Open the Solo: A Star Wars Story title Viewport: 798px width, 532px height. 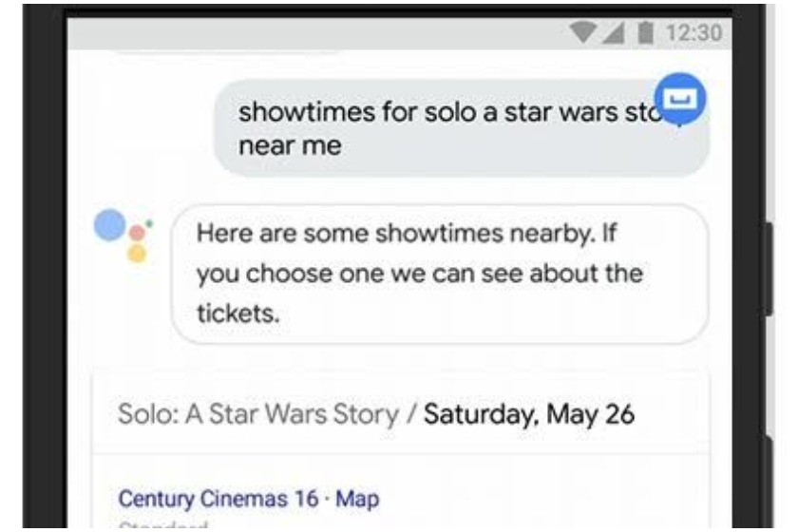[x=258, y=413]
